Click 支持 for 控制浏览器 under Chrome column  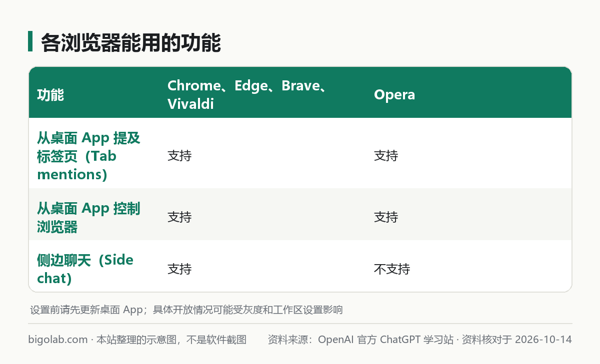[x=179, y=217]
